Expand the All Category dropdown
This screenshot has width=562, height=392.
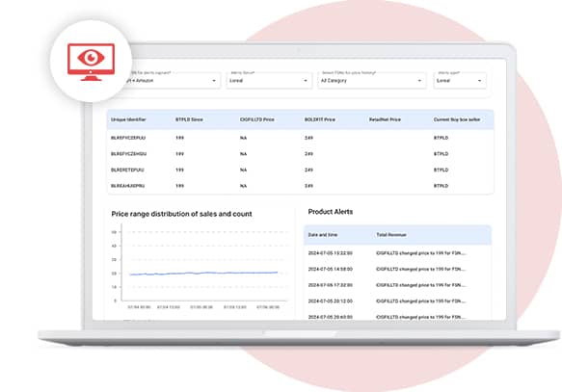click(372, 81)
